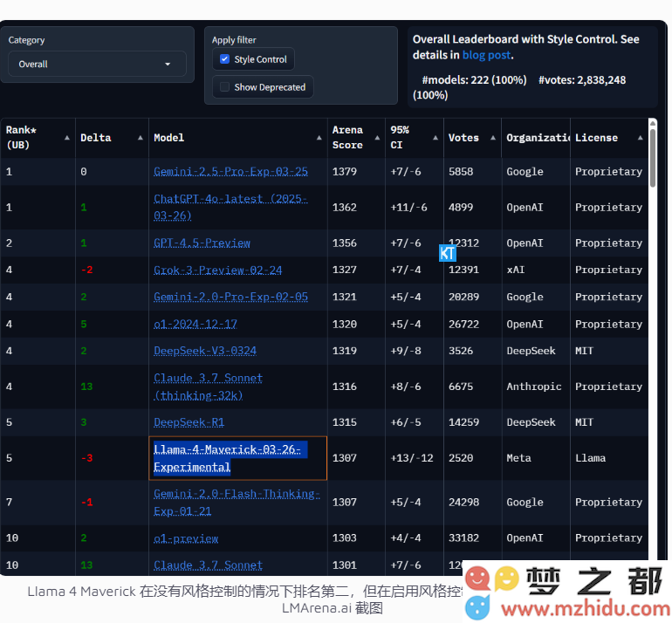Open the Gemini-2.5-Pro-Exp-03-25 model link

point(230,171)
